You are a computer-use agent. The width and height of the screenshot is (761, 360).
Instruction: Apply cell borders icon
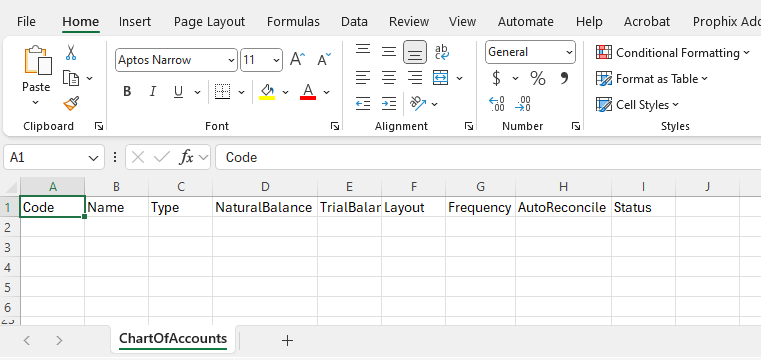(222, 91)
